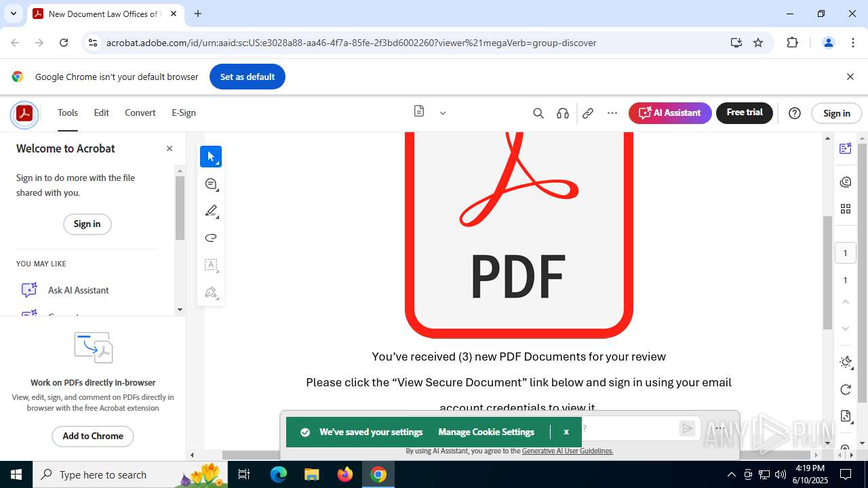Image resolution: width=868 pixels, height=488 pixels.
Task: Send the AI Assistant prompt arrow
Action: 687,428
